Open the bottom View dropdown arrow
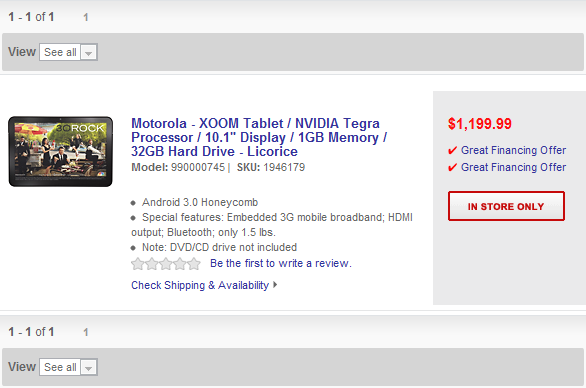 89,367
